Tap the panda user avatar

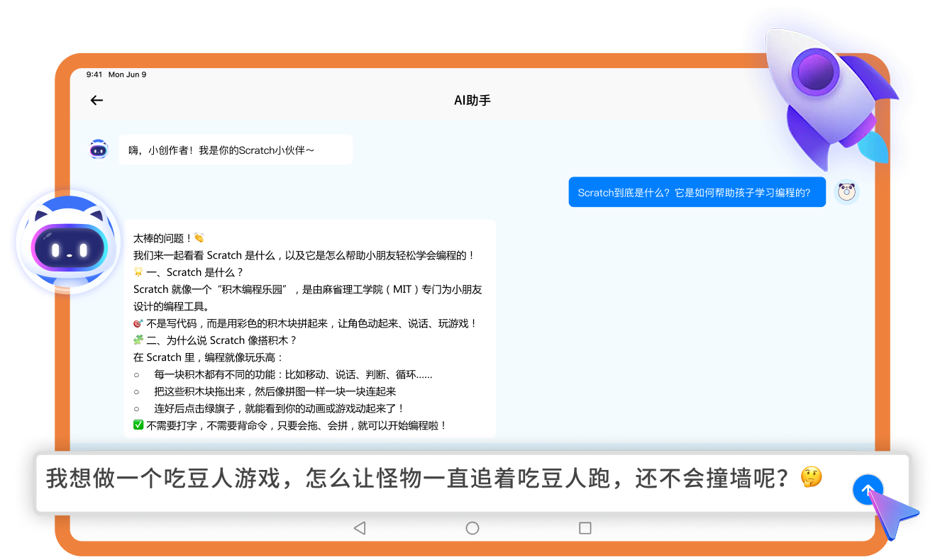pyautogui.click(x=846, y=192)
